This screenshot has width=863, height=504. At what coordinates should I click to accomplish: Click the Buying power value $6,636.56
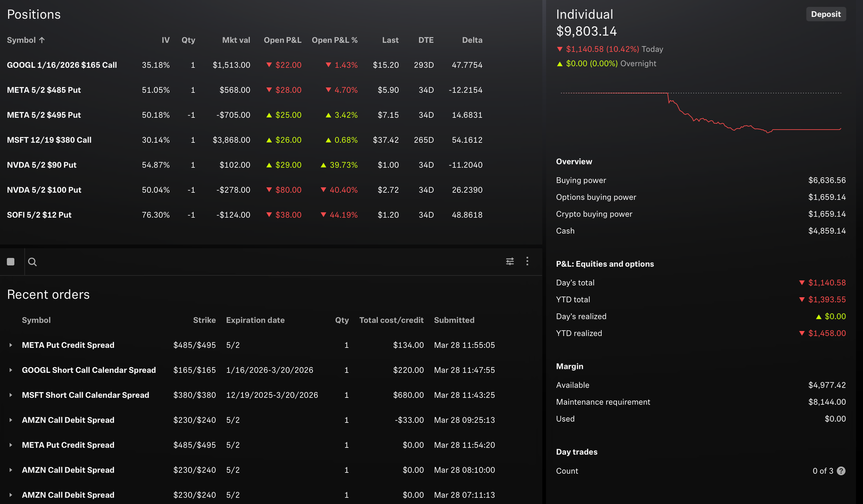pyautogui.click(x=827, y=180)
